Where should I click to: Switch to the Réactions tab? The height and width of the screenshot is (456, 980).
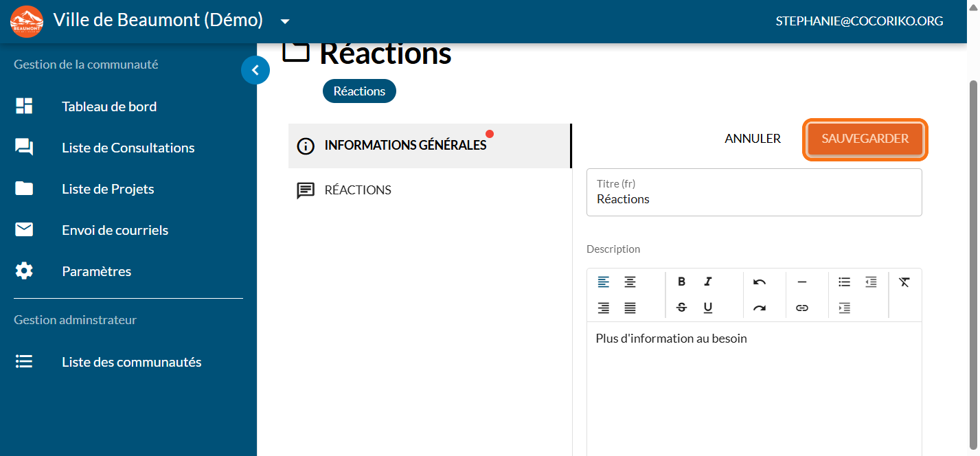pyautogui.click(x=357, y=190)
